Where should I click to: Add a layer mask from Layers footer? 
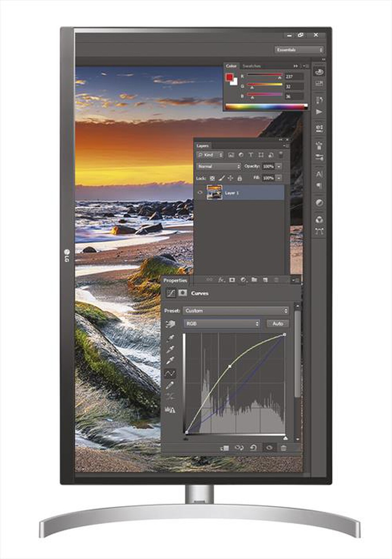[232, 280]
